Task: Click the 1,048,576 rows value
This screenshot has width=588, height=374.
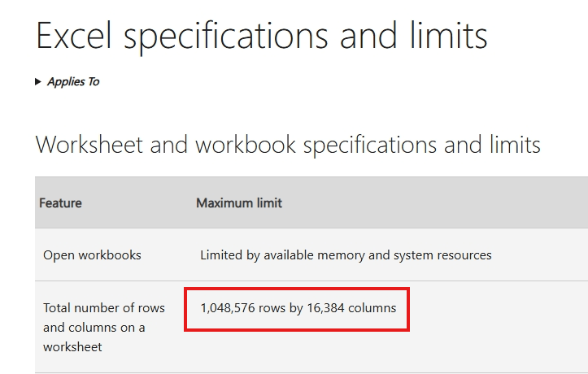Action: point(243,308)
